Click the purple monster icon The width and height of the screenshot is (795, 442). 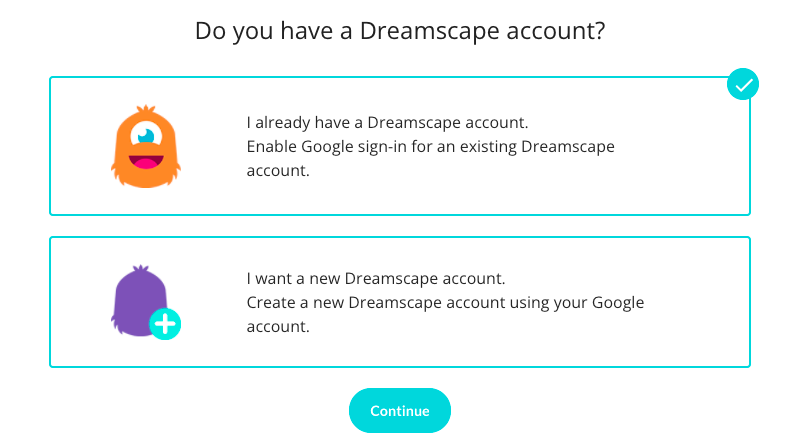point(140,300)
